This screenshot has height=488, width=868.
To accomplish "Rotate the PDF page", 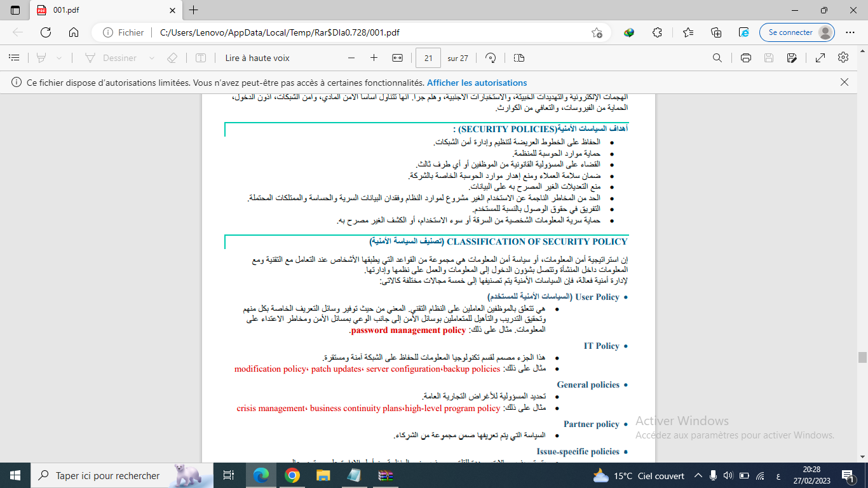I will coord(491,58).
